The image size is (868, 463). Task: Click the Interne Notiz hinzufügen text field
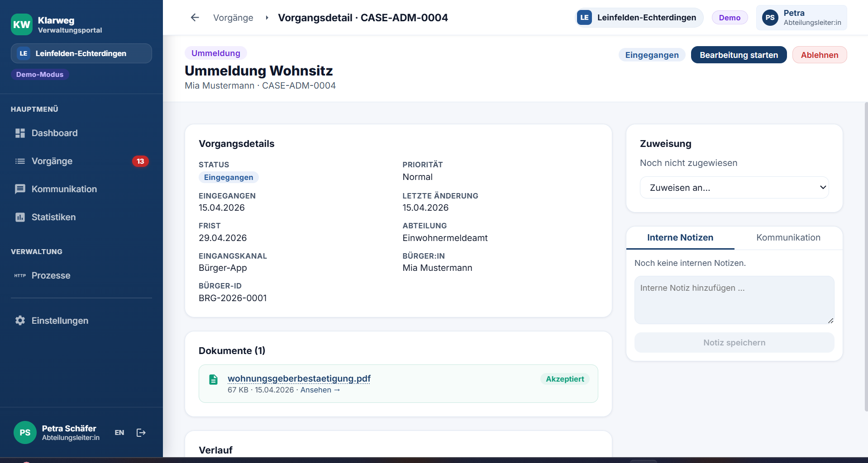(734, 300)
